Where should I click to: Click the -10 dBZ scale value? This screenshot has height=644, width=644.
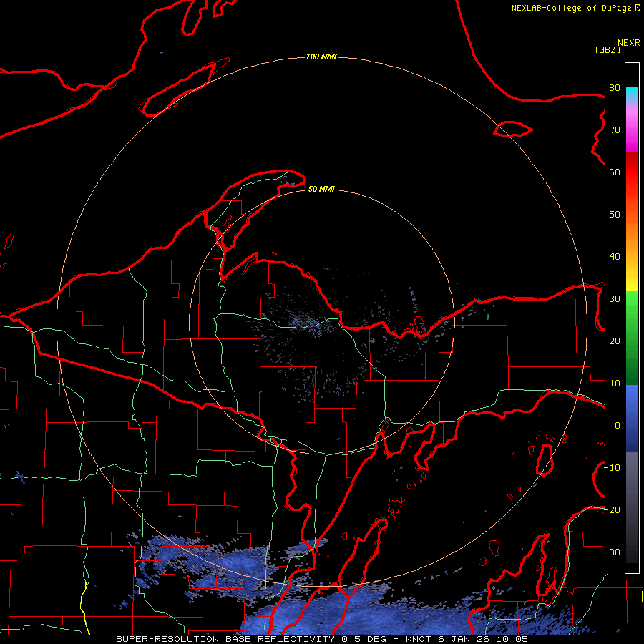point(613,467)
